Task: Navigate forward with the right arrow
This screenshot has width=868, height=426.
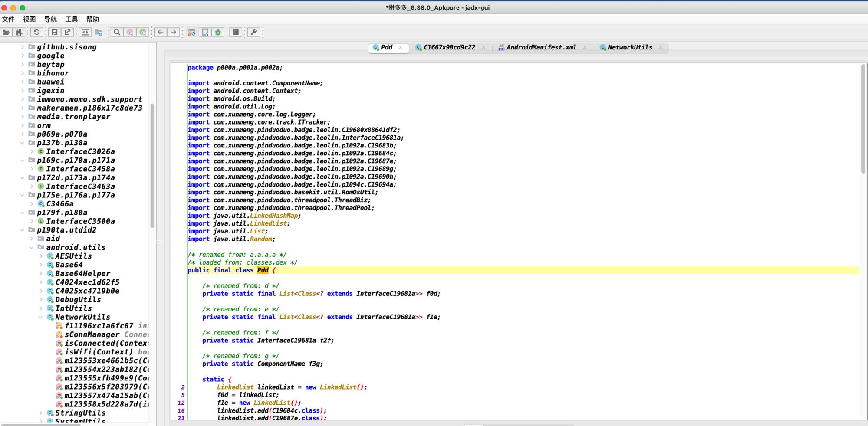Action: coord(174,32)
